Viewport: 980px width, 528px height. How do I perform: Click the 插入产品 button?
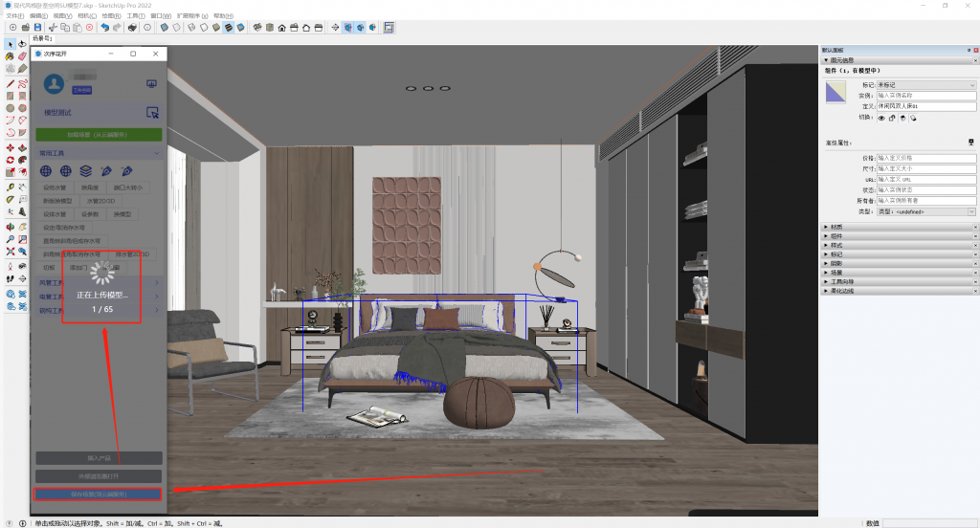pos(99,458)
